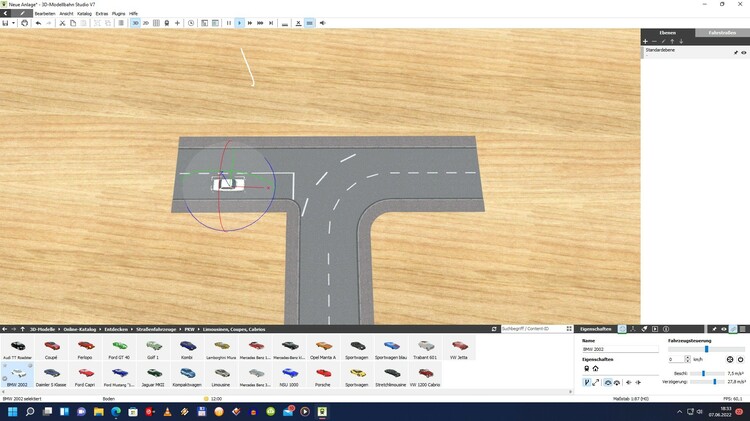Adjust the Verzögerung deceleration slider

point(707,382)
